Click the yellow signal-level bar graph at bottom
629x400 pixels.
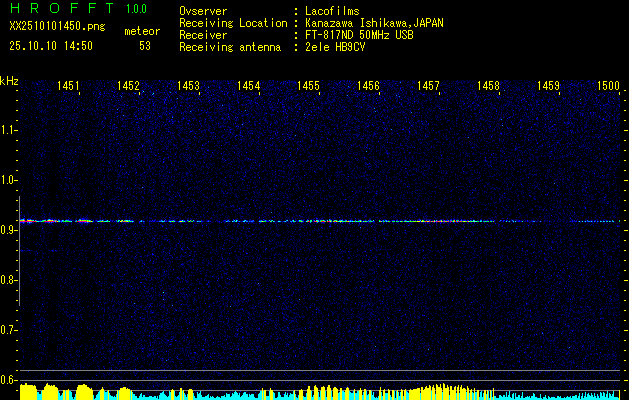click(x=320, y=391)
